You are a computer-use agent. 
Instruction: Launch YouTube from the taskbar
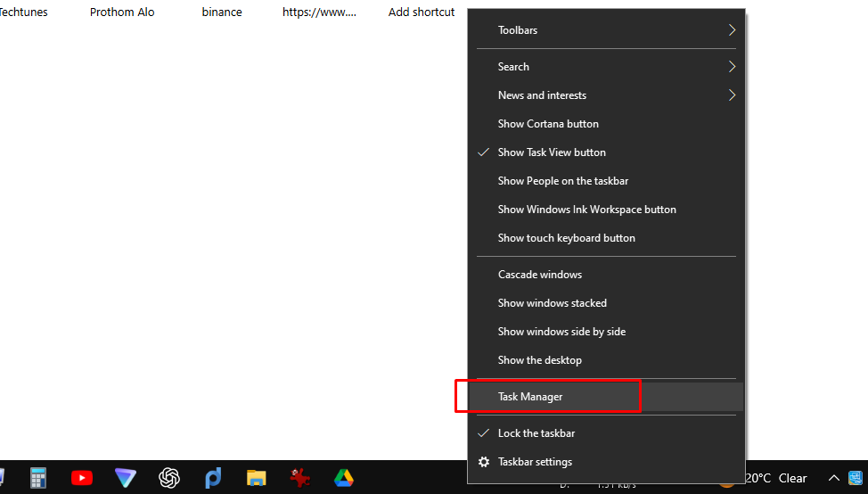click(x=82, y=478)
